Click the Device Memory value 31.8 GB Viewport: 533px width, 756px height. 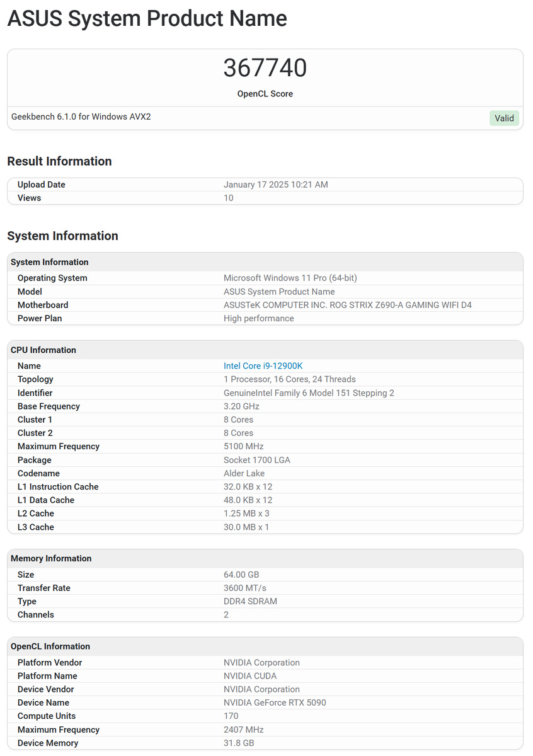[239, 743]
